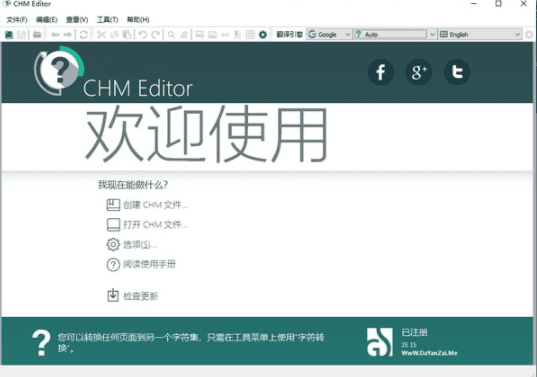537x377 pixels.
Task: Click the paste clipboard icon
Action: tap(127, 35)
